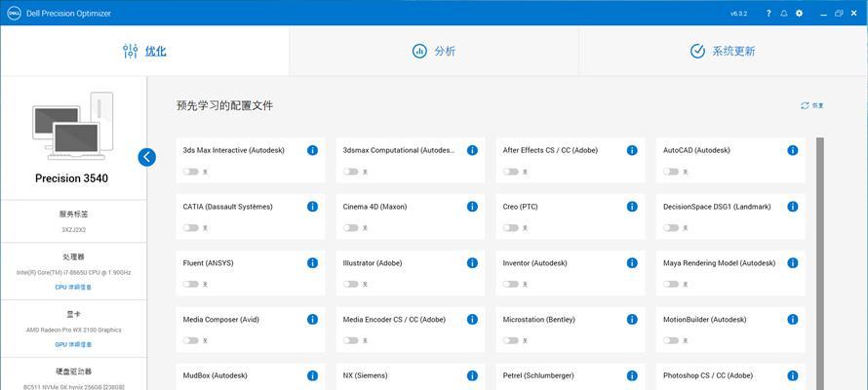
Task: Show info for Illustrator (Adobe)
Action: point(472,263)
